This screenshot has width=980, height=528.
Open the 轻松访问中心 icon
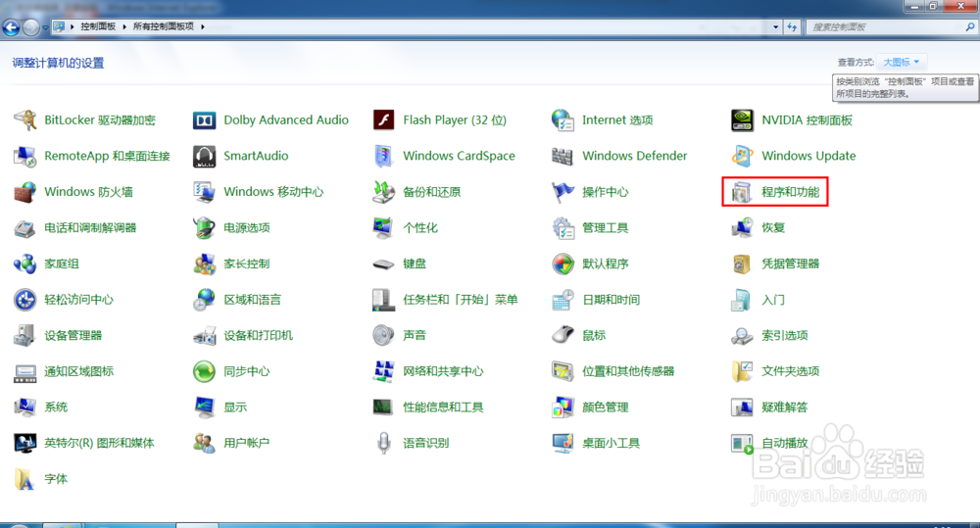pyautogui.click(x=25, y=300)
